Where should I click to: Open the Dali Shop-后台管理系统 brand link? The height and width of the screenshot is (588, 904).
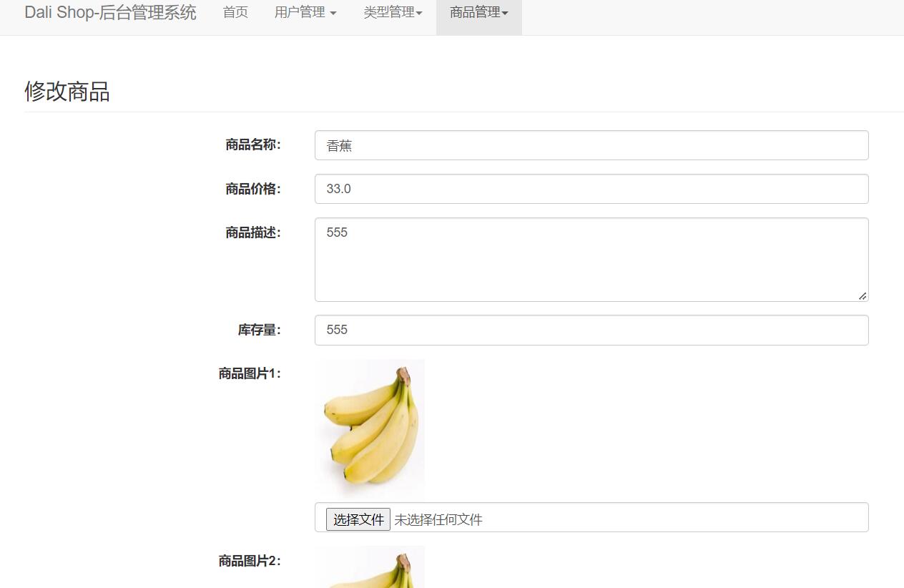tap(110, 12)
